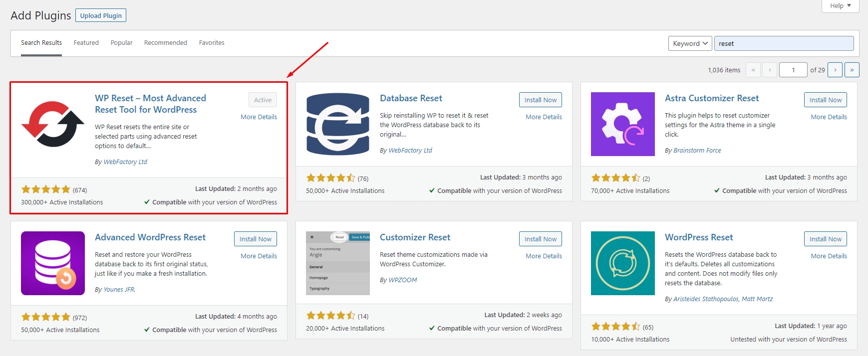This screenshot has height=356, width=868.
Task: Expand the Help panel
Action: click(x=840, y=6)
